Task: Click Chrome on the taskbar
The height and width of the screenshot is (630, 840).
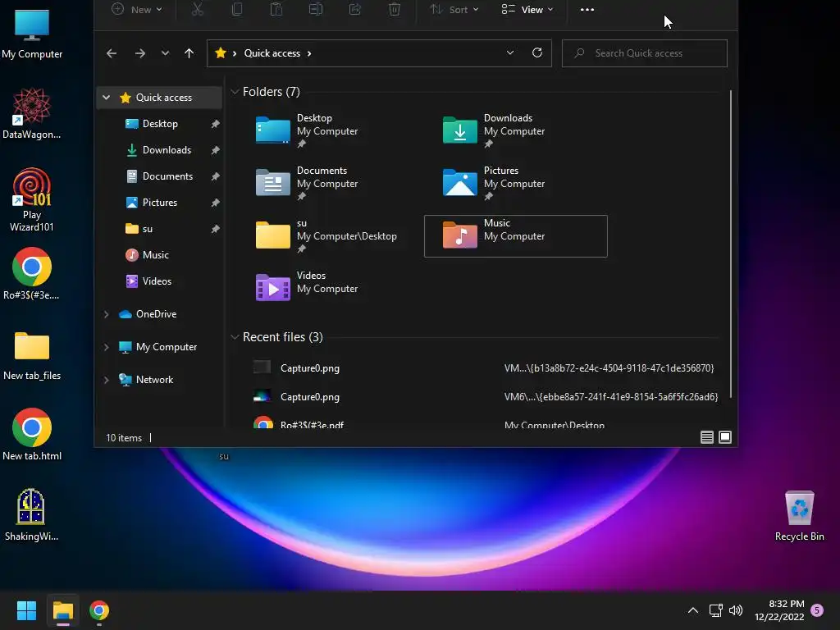Action: point(99,610)
